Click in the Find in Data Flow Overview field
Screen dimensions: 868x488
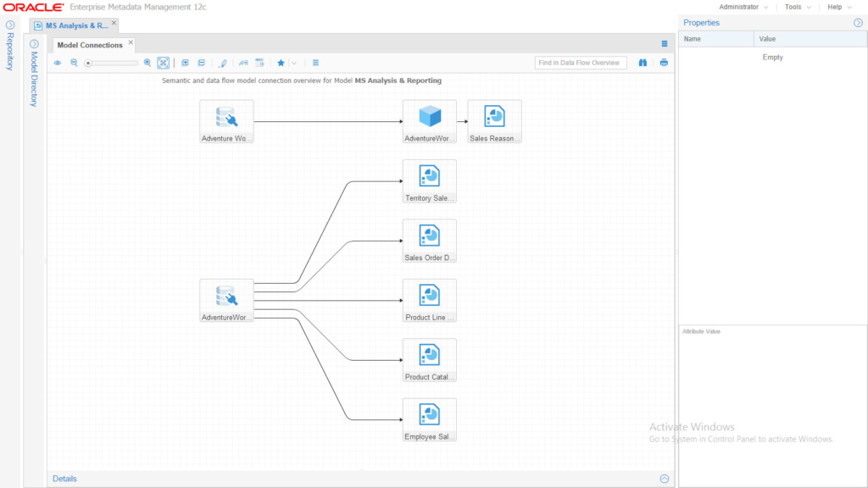click(581, 63)
